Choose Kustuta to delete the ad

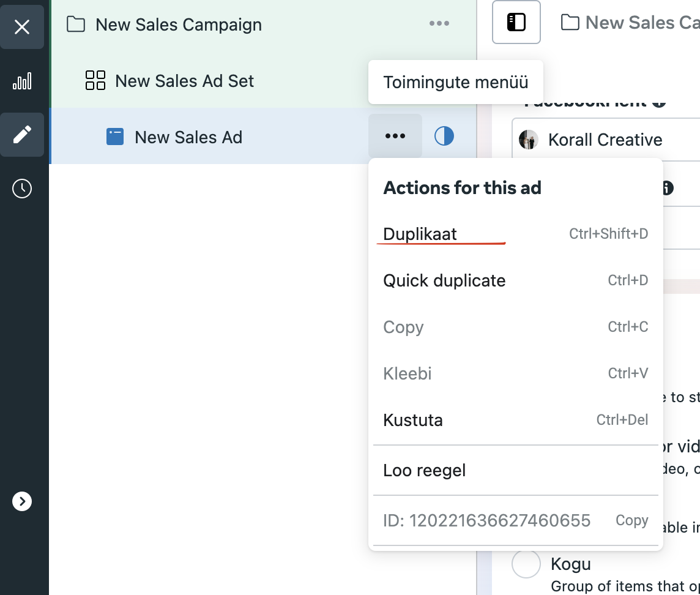pyautogui.click(x=516, y=420)
